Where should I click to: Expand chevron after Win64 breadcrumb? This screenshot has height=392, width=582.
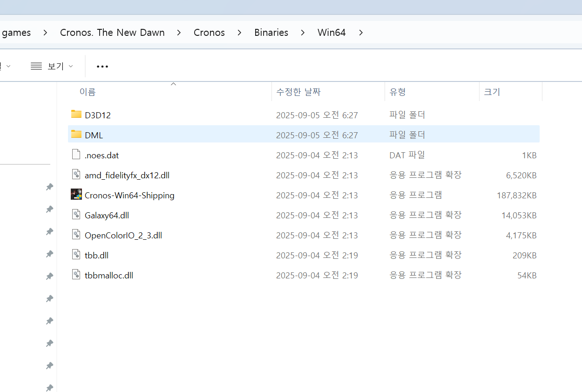tap(360, 33)
